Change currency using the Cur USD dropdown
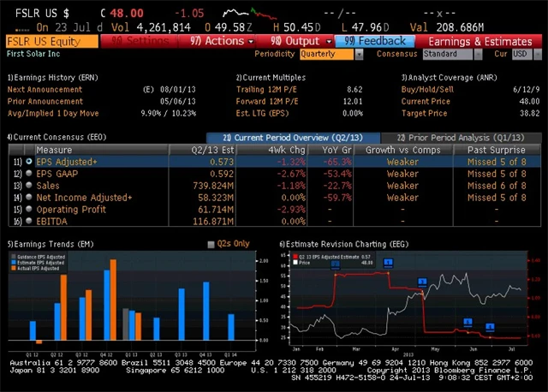The image size is (548, 392). (x=521, y=54)
